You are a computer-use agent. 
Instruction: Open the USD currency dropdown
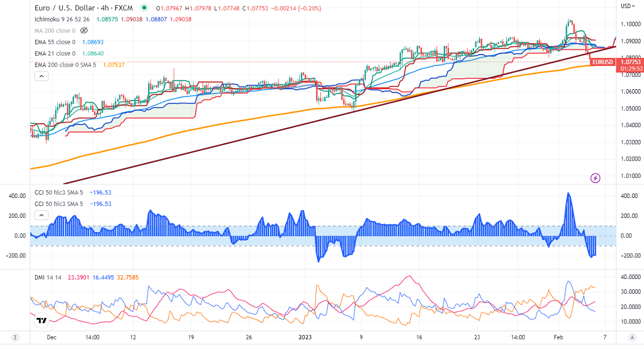point(627,6)
